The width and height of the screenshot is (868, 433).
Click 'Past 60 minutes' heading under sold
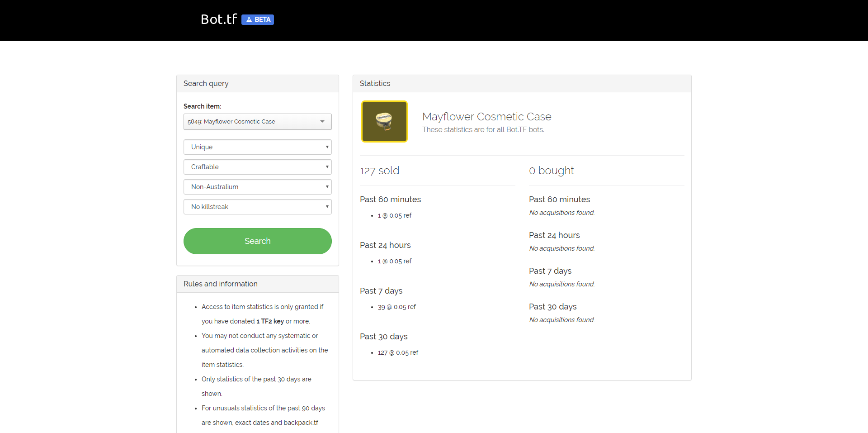[391, 200]
